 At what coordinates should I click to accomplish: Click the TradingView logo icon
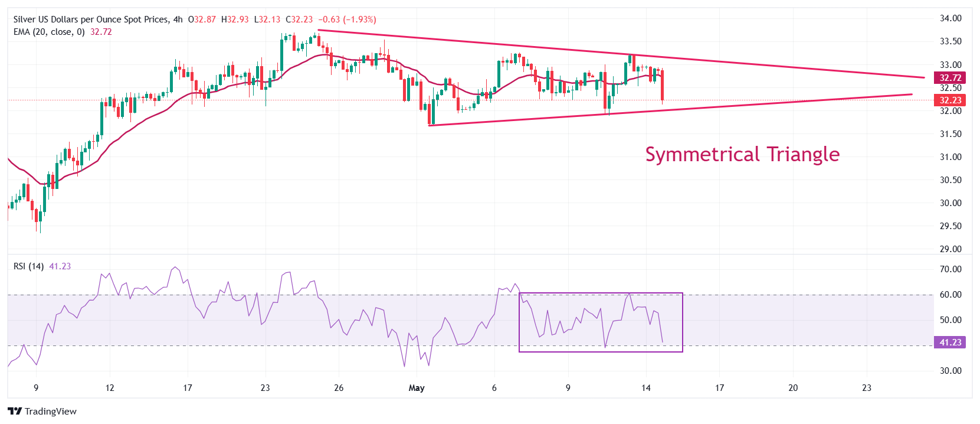[15, 412]
